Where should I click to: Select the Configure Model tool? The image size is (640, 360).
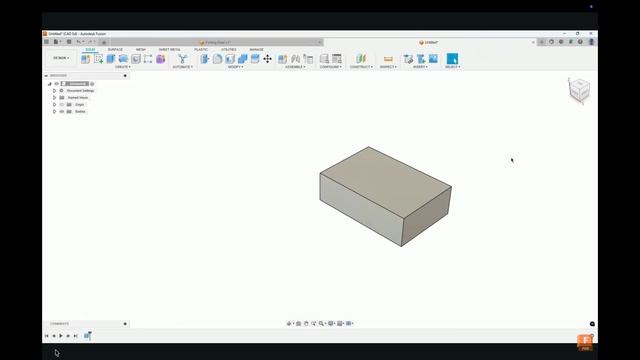[x=324, y=59]
